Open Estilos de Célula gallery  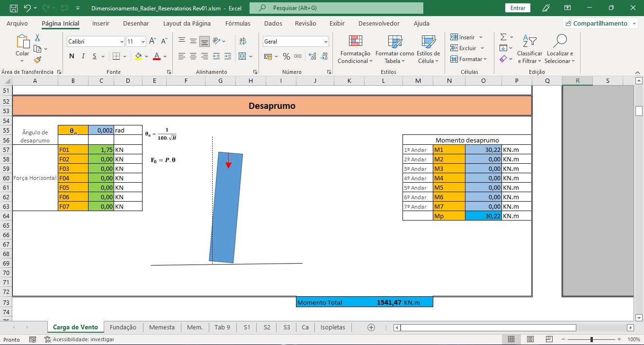429,49
